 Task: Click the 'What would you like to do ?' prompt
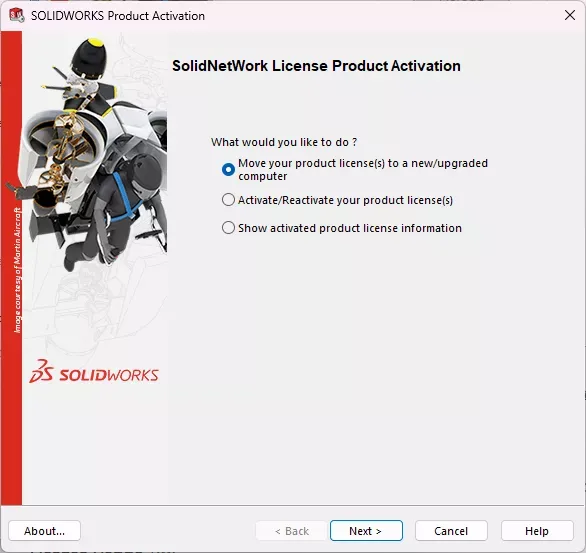[x=284, y=142]
